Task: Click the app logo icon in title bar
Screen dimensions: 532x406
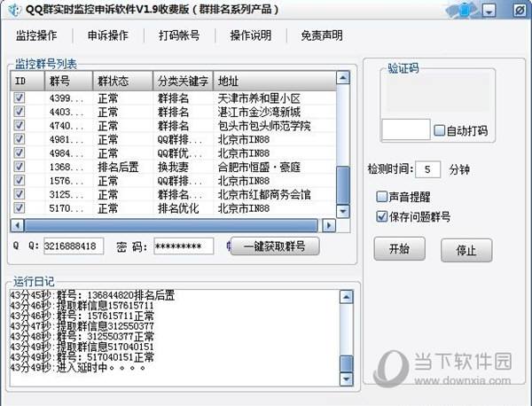Action: coord(14,10)
